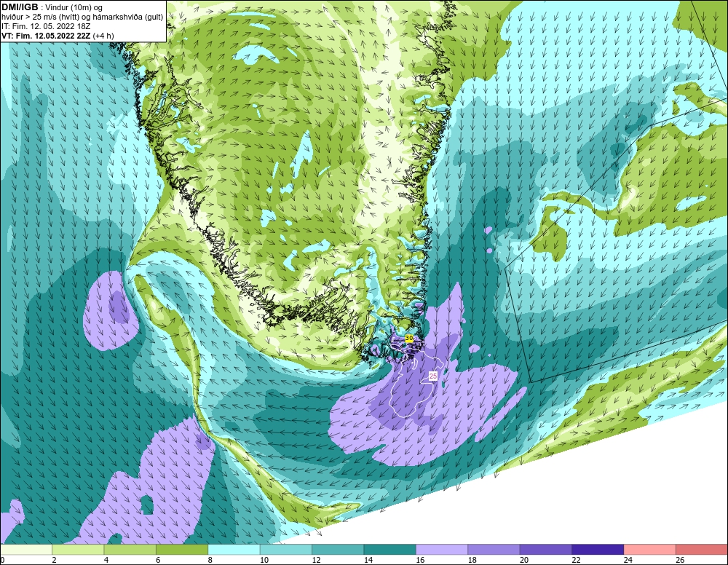The height and width of the screenshot is (565, 728).
Task: Click the 18–20 m/s medium purple legend swatch
Action: click(494, 549)
